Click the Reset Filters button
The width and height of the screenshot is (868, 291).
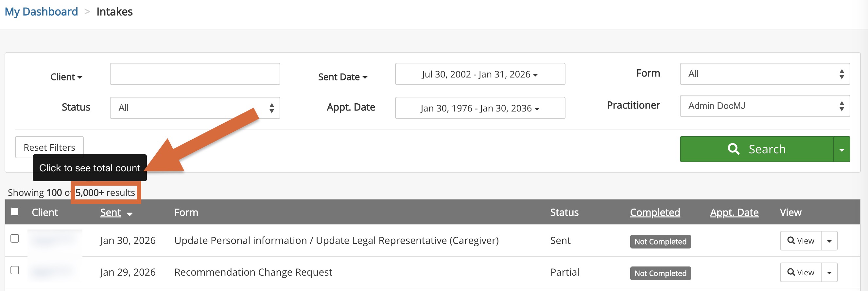(x=49, y=147)
